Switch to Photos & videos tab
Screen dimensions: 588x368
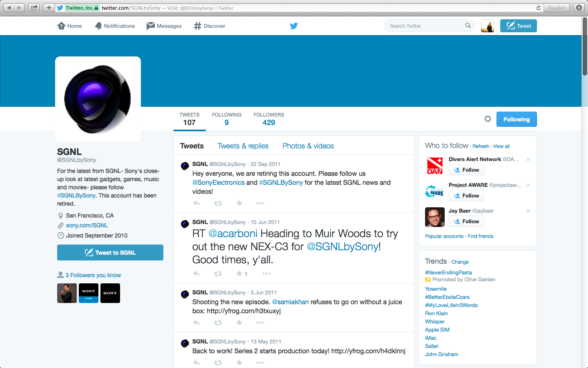point(308,146)
